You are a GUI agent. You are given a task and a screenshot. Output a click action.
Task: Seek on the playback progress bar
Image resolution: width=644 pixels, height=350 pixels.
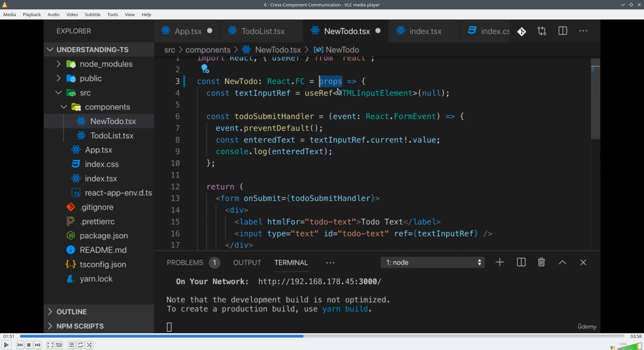[322, 336]
